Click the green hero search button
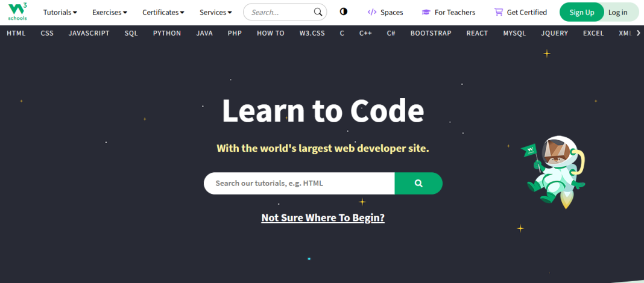This screenshot has width=644, height=283. 418,183
